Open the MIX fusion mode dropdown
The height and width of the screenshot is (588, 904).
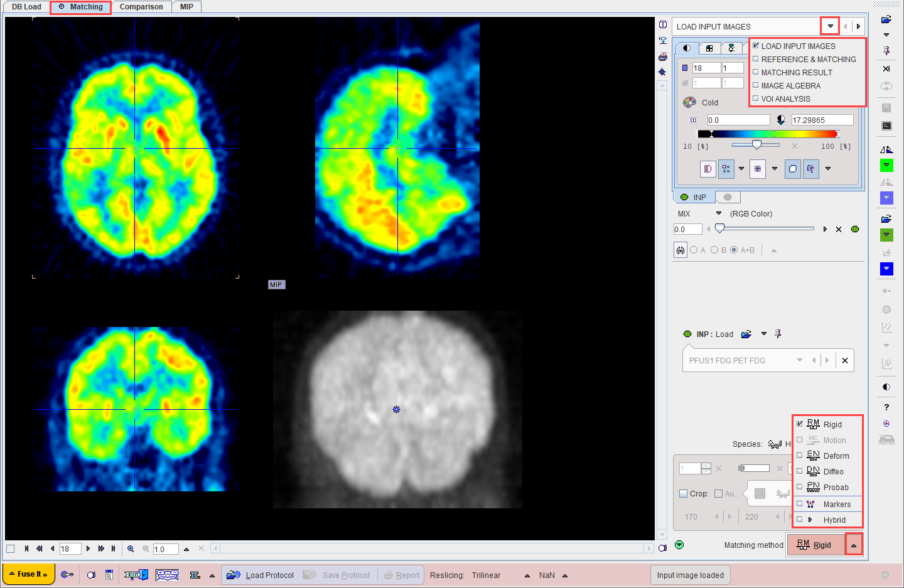pyautogui.click(x=719, y=213)
